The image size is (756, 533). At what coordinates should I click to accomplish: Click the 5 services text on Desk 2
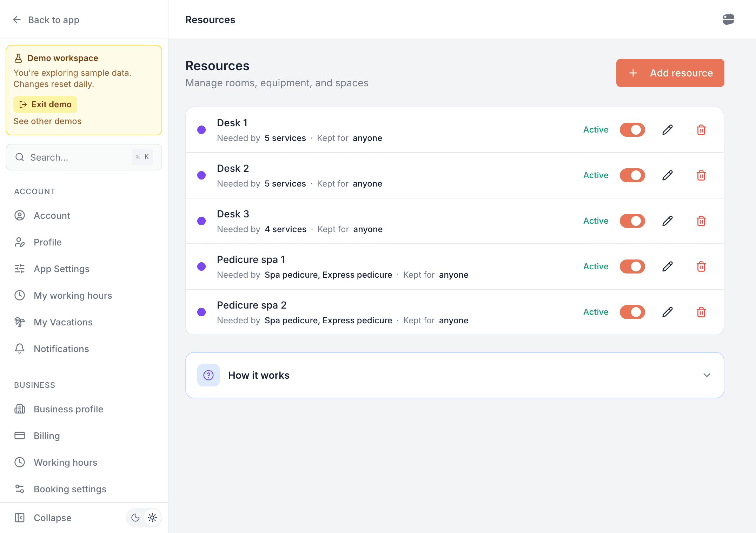285,184
